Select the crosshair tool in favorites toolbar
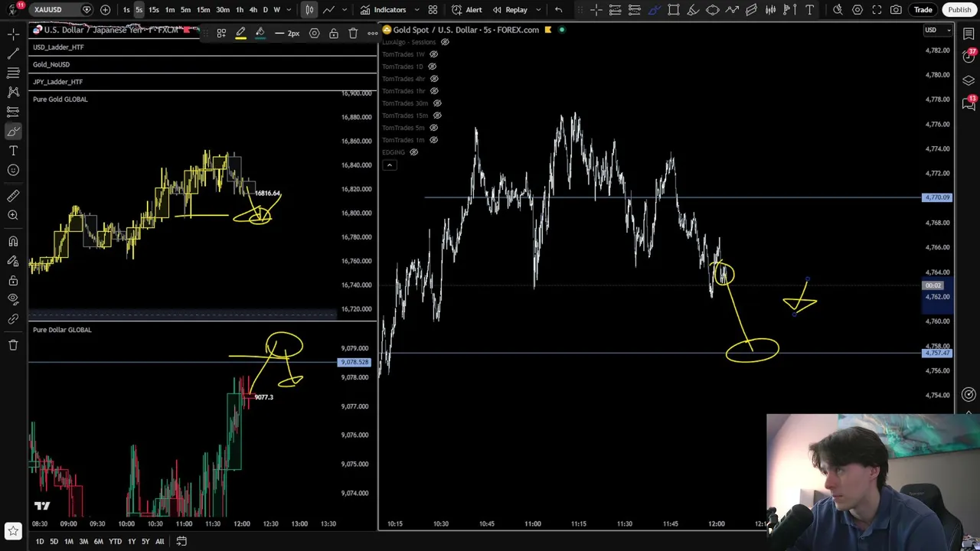This screenshot has height=551, width=980. point(596,9)
